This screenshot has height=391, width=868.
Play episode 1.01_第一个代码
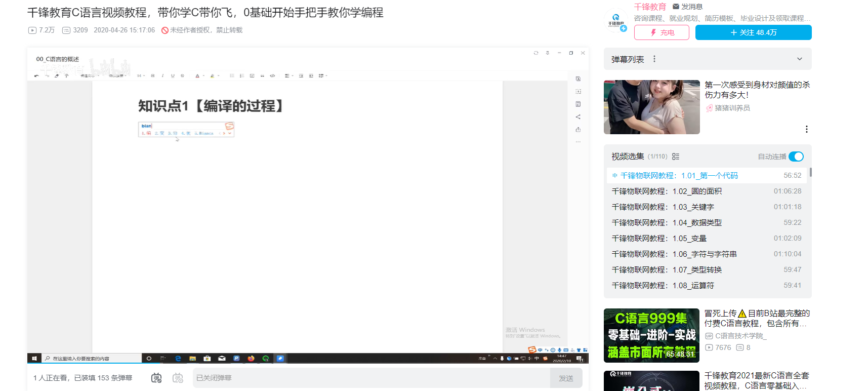tap(708, 176)
